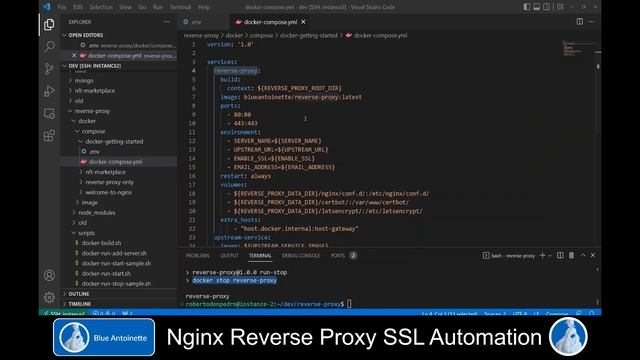
Task: Open the Edit menu
Action: pyautogui.click(x=78, y=7)
